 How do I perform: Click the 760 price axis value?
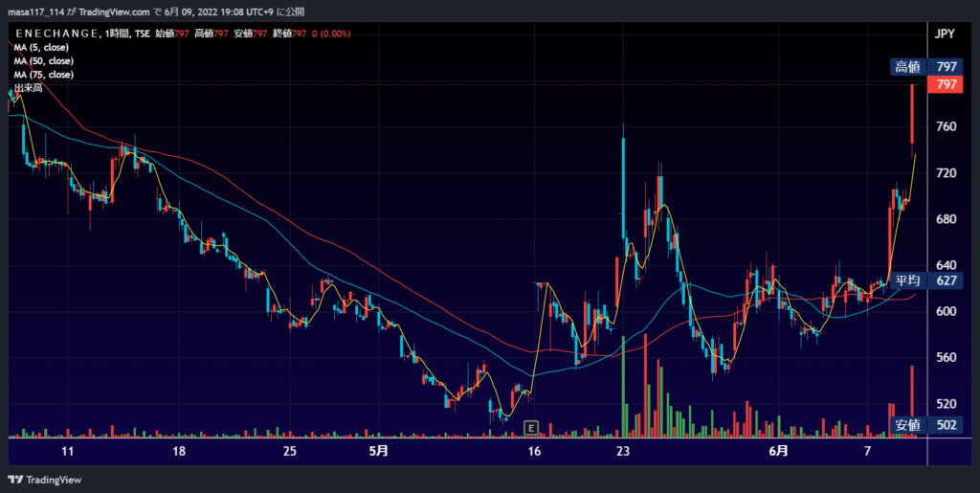[x=947, y=127]
